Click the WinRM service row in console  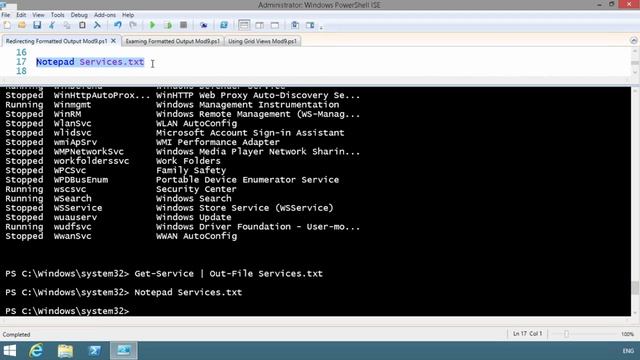[183, 114]
